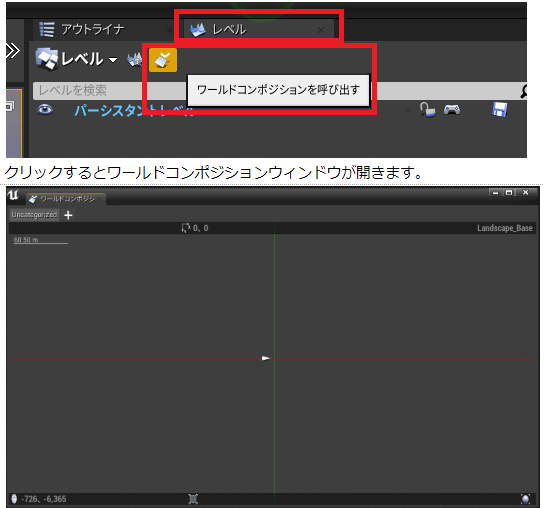This screenshot has height=508, width=544.
Task: Click the search magnifier icon in level search
Action: click(523, 91)
